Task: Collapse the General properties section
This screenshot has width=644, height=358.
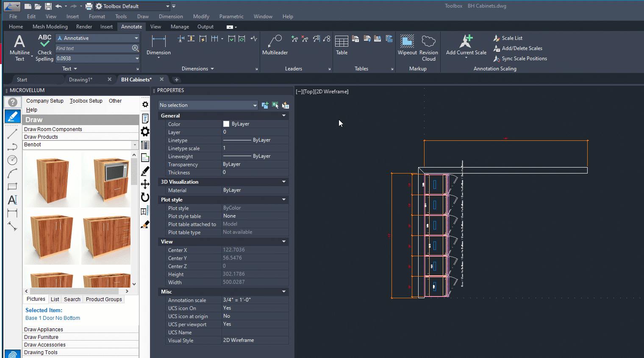Action: [x=284, y=116]
